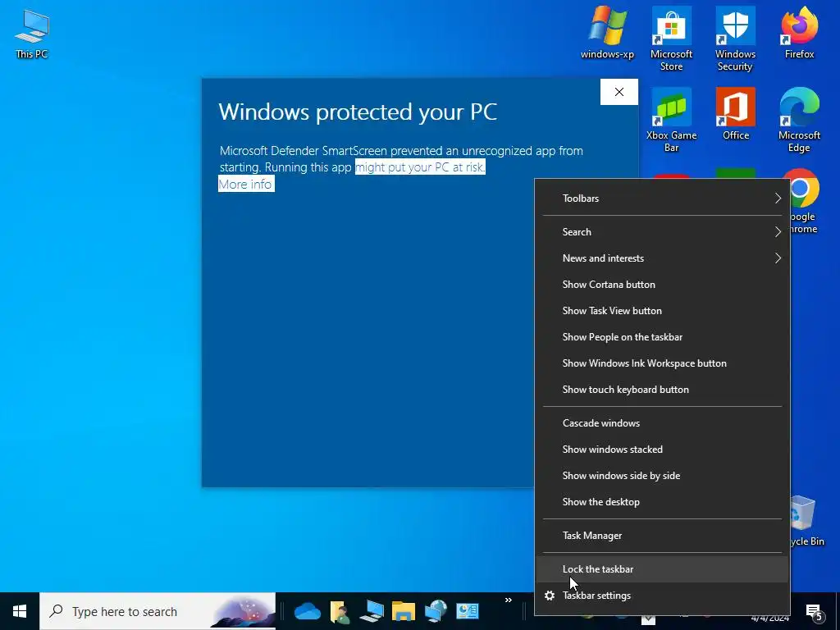Viewport: 840px width, 630px height.
Task: Close the Windows protected your PC dialog
Action: pos(619,92)
